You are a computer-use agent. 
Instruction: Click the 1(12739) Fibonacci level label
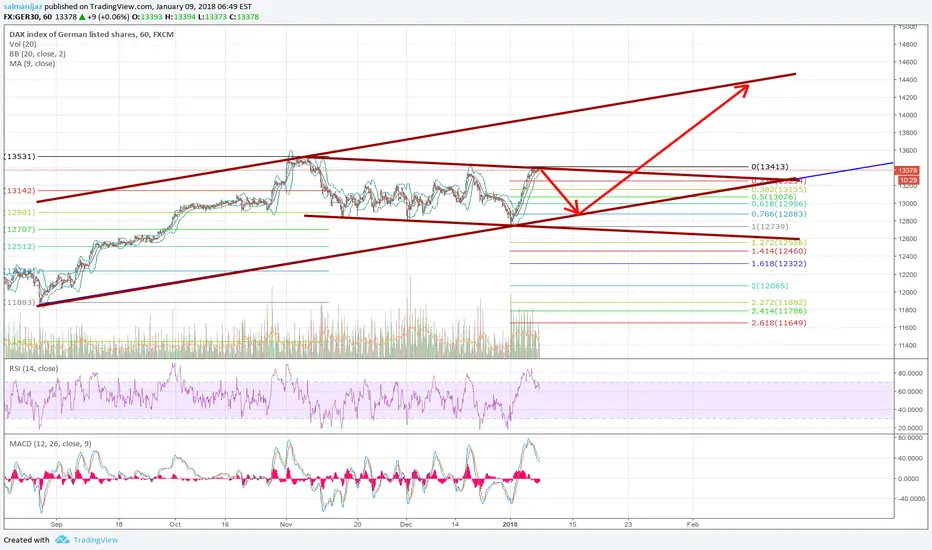point(770,227)
